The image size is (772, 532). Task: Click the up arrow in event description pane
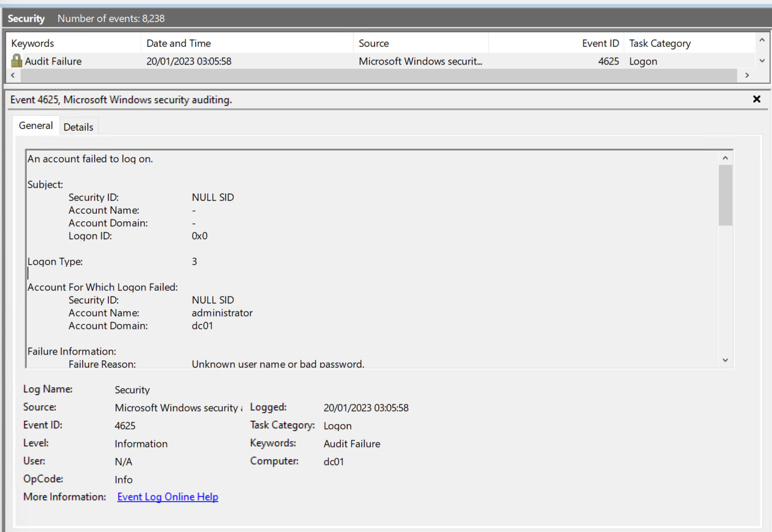(x=725, y=157)
